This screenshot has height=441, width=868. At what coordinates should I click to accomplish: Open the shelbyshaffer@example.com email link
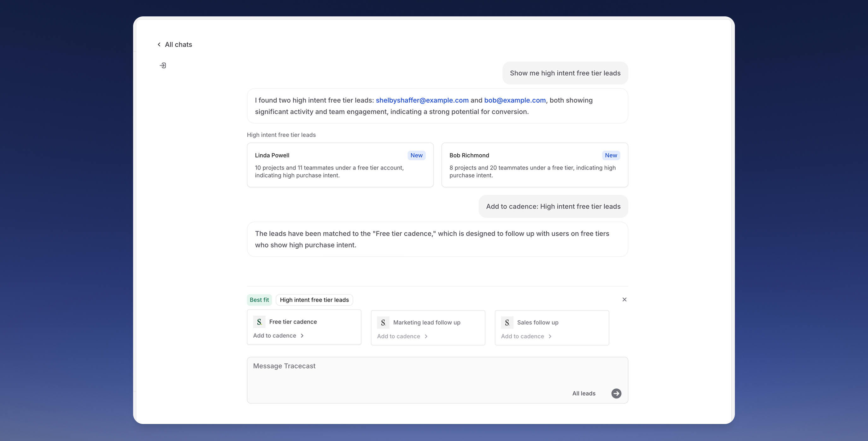(x=422, y=100)
